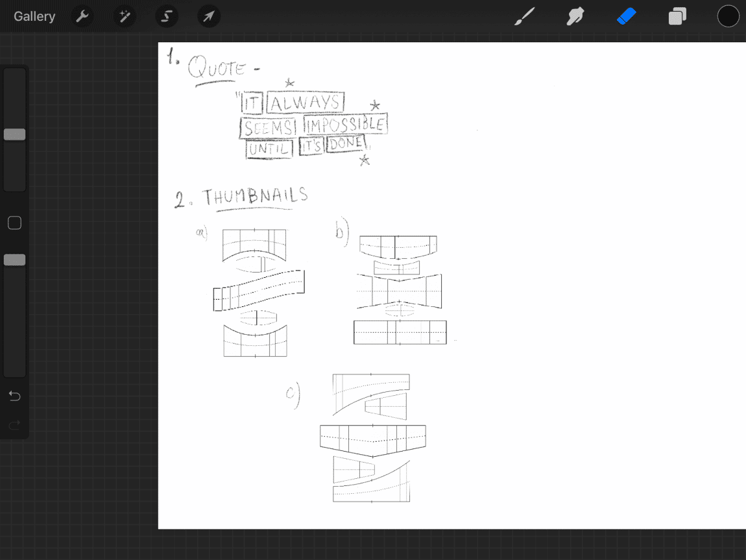Image resolution: width=746 pixels, height=560 pixels.
Task: Open the Adjustments magic wand menu
Action: coord(124,16)
